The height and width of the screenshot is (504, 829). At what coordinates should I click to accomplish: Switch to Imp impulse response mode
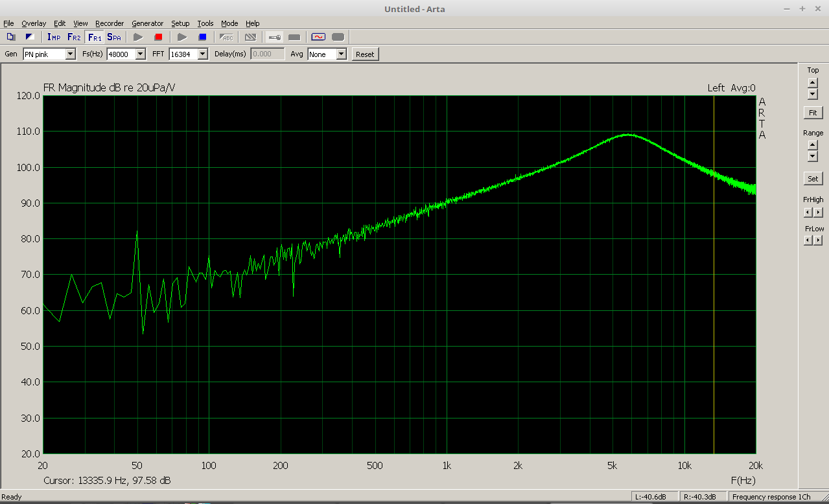pyautogui.click(x=54, y=37)
